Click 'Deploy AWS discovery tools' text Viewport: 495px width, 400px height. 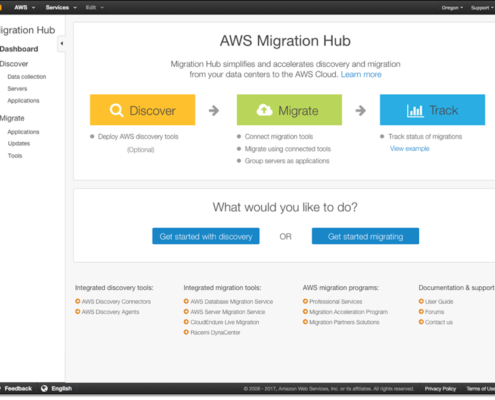[x=138, y=137]
